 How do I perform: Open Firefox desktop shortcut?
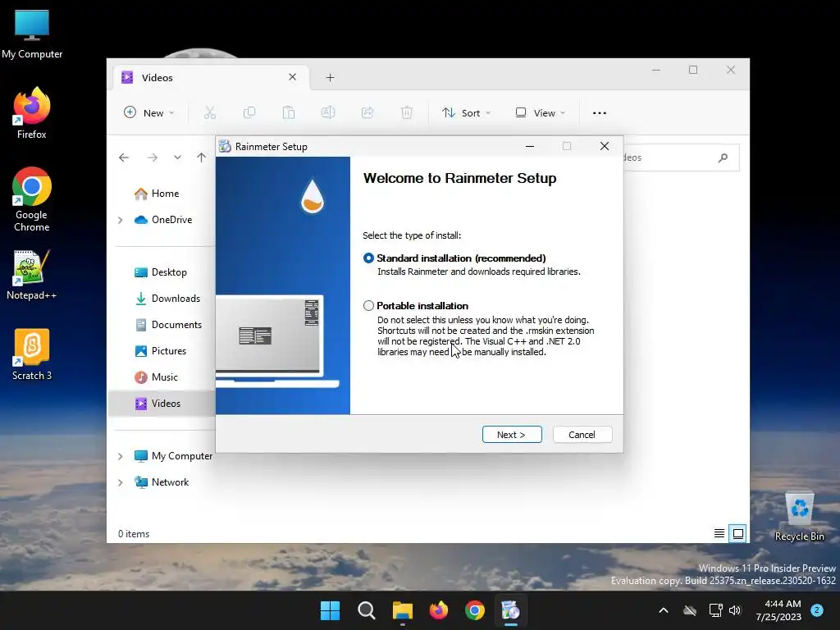point(32,113)
